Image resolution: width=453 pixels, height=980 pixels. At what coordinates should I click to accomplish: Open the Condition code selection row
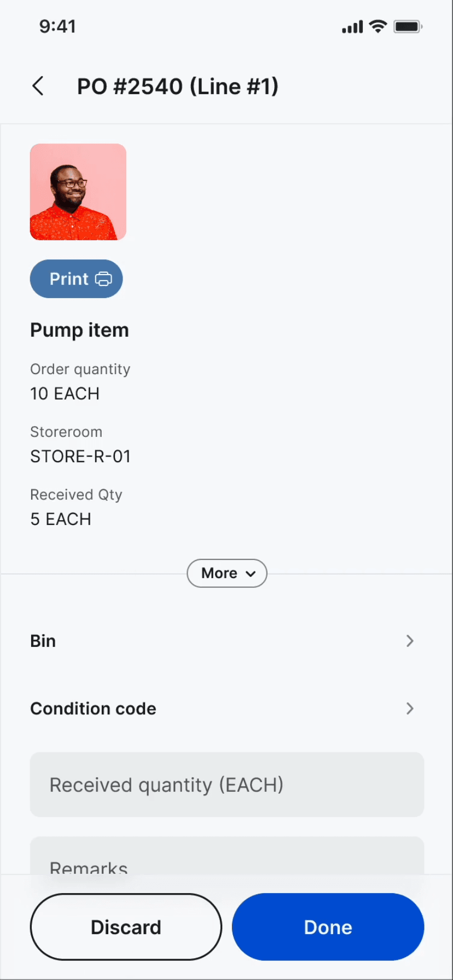(x=219, y=709)
